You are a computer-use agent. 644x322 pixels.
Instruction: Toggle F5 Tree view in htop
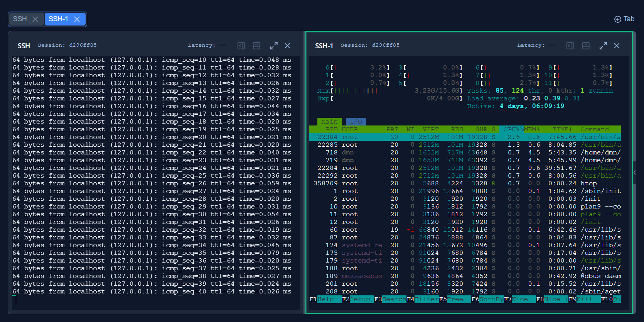point(455,299)
